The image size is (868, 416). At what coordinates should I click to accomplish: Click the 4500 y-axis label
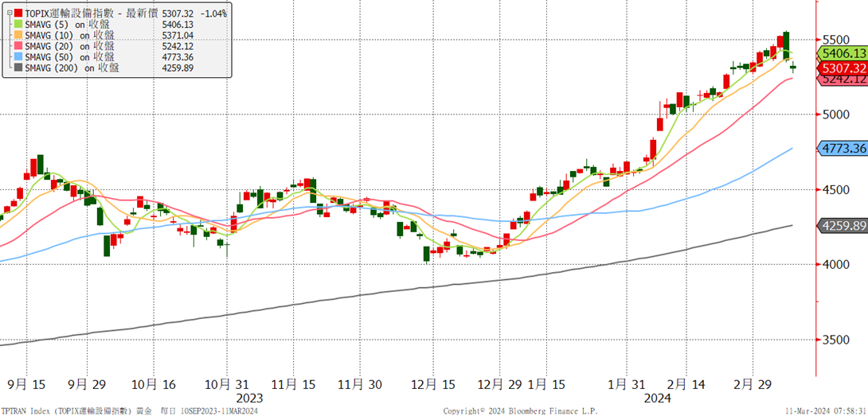click(x=835, y=190)
